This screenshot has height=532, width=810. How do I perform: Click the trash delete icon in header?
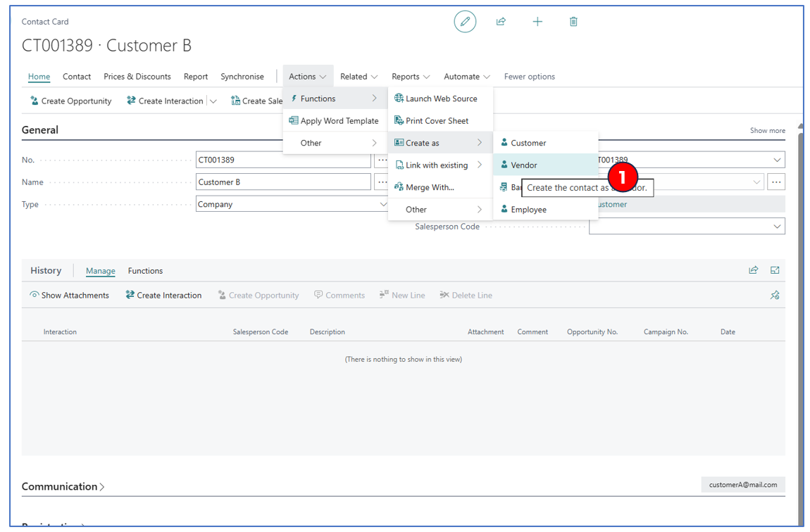(x=573, y=22)
